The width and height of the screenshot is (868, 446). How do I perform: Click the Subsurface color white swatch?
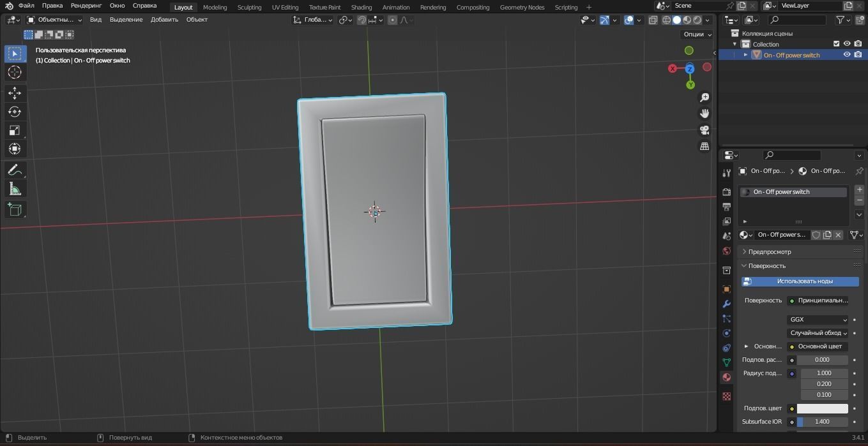[x=822, y=408]
